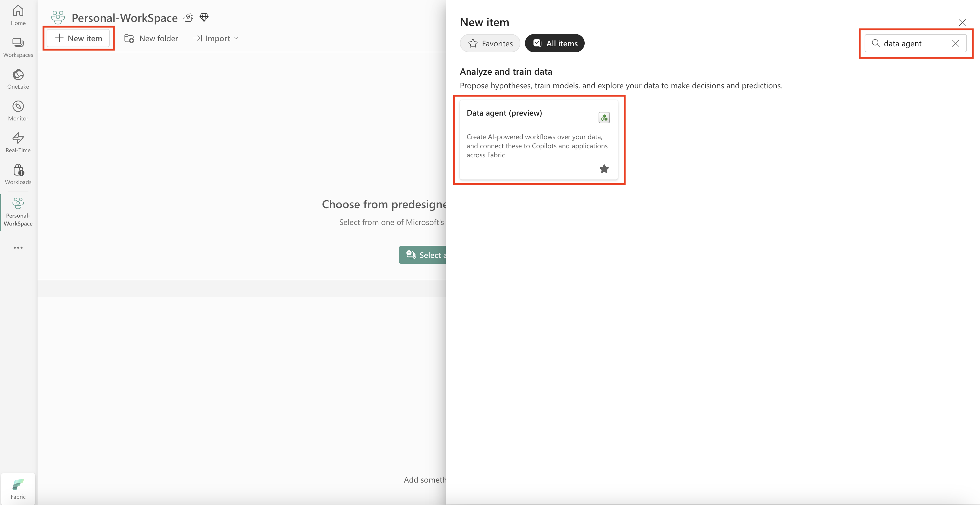Switch to the Favorites filter
The width and height of the screenshot is (980, 505).
(490, 43)
